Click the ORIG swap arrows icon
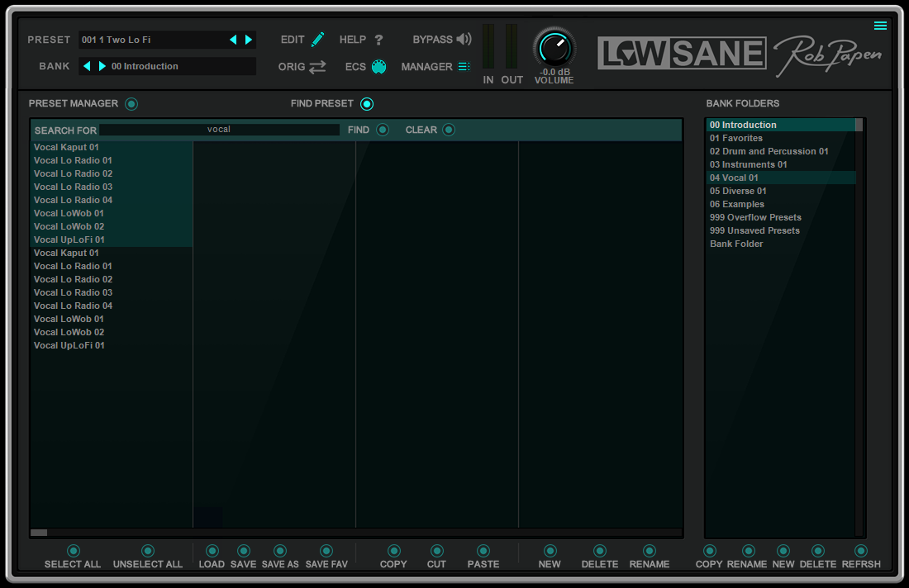The height and width of the screenshot is (588, 909). tap(317, 67)
